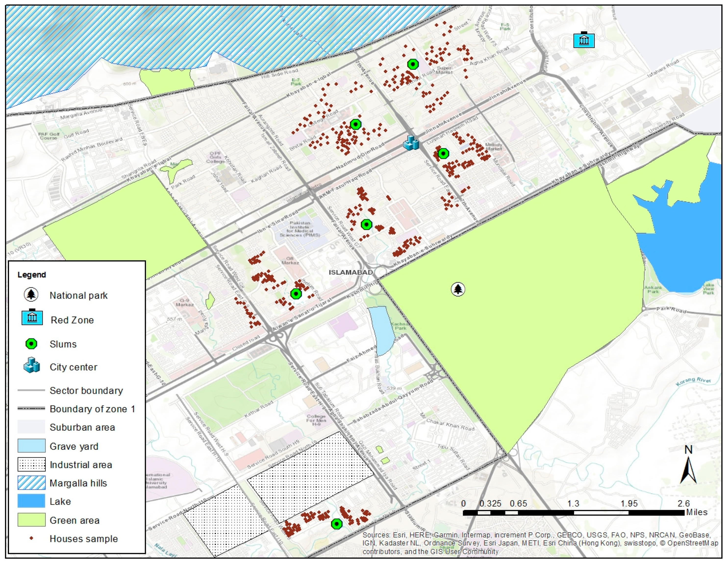The height and width of the screenshot is (565, 728).
Task: Click the 'Ankara Park' label
Action: 653,289
